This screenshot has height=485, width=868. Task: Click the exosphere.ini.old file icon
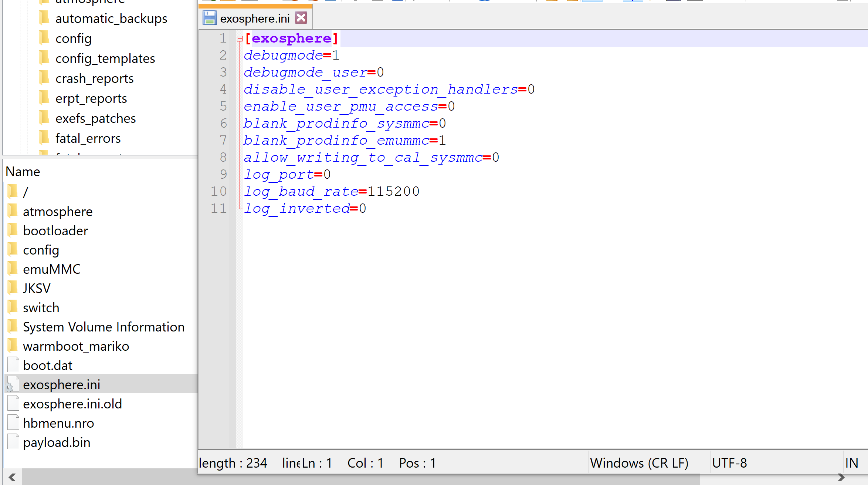pyautogui.click(x=13, y=403)
